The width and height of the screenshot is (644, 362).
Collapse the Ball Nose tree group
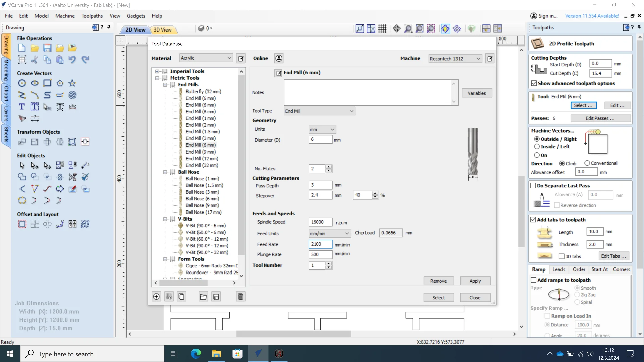click(x=165, y=172)
